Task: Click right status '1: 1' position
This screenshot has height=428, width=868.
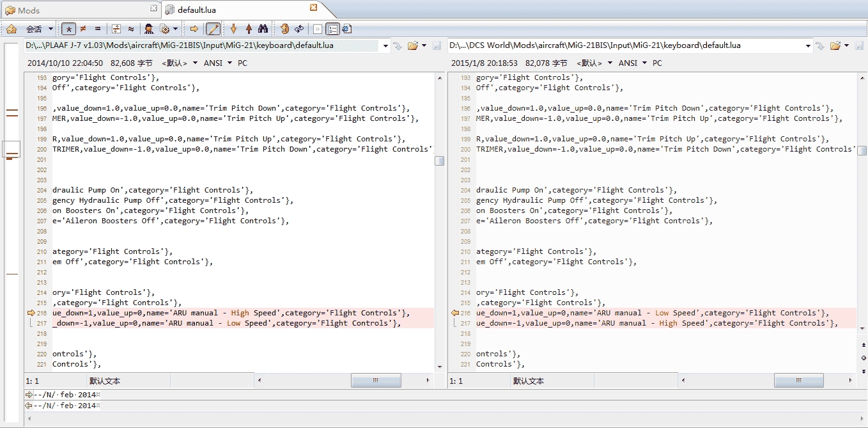Action: click(x=456, y=381)
